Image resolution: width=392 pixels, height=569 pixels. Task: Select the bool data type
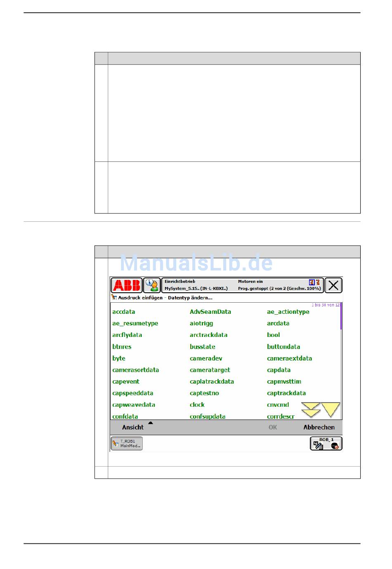click(x=273, y=335)
